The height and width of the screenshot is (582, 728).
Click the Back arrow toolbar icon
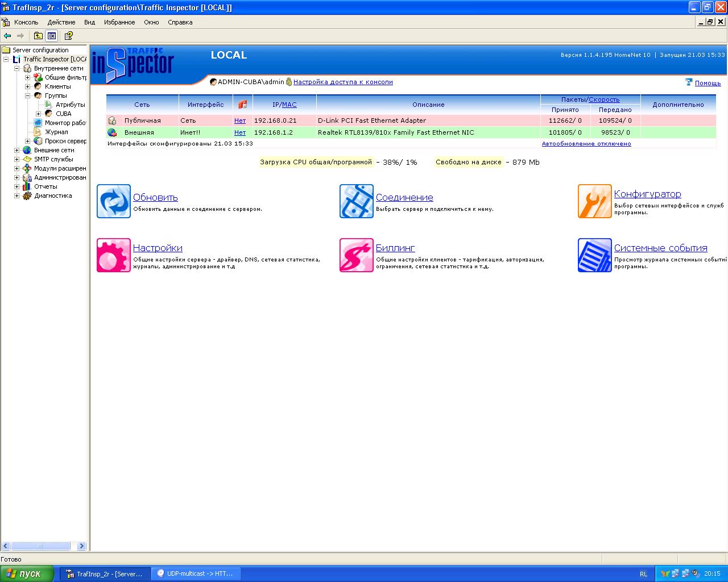point(7,36)
